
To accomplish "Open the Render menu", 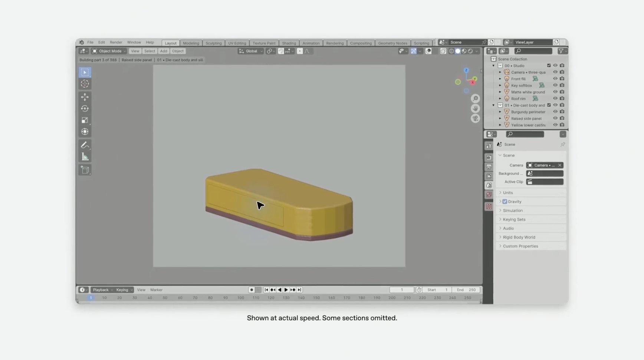I will [x=116, y=42].
